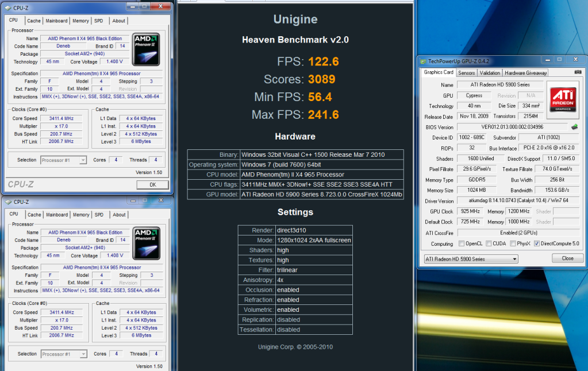Click the GPU-Z title bar app icon

click(x=423, y=61)
